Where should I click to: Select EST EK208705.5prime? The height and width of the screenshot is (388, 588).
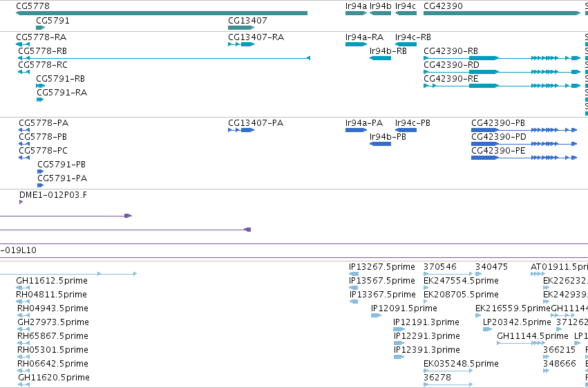coord(462,295)
